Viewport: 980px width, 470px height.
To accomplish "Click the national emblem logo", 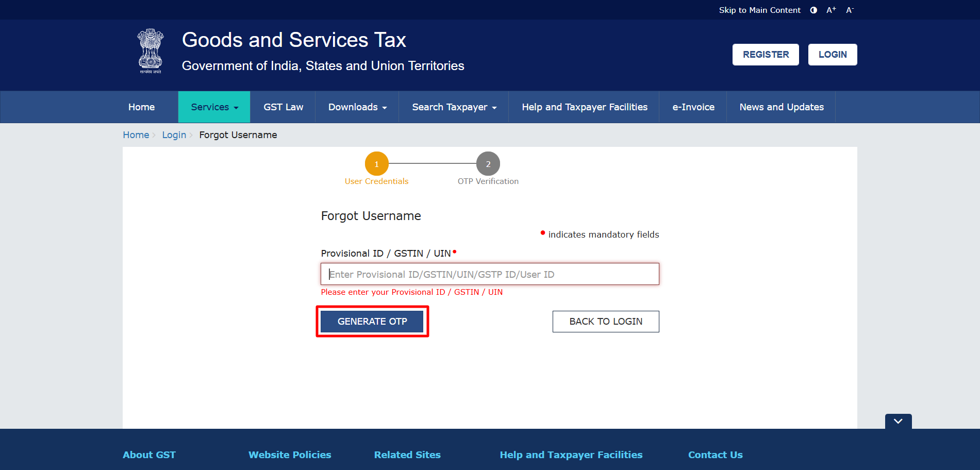I will [x=151, y=51].
